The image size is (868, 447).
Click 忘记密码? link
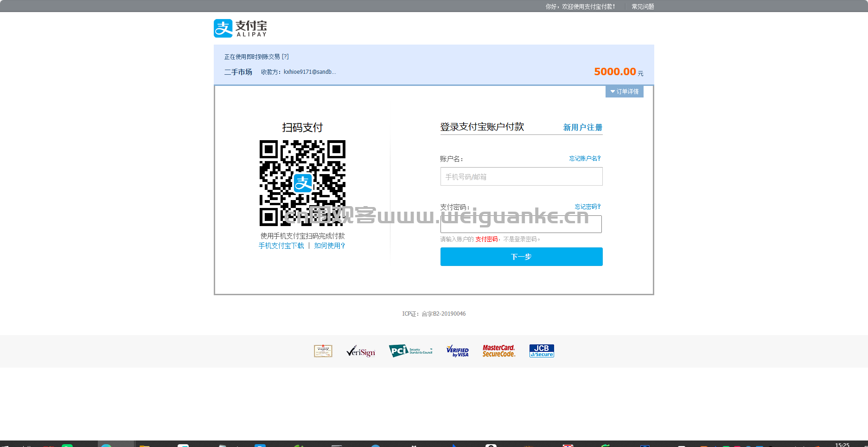click(587, 207)
